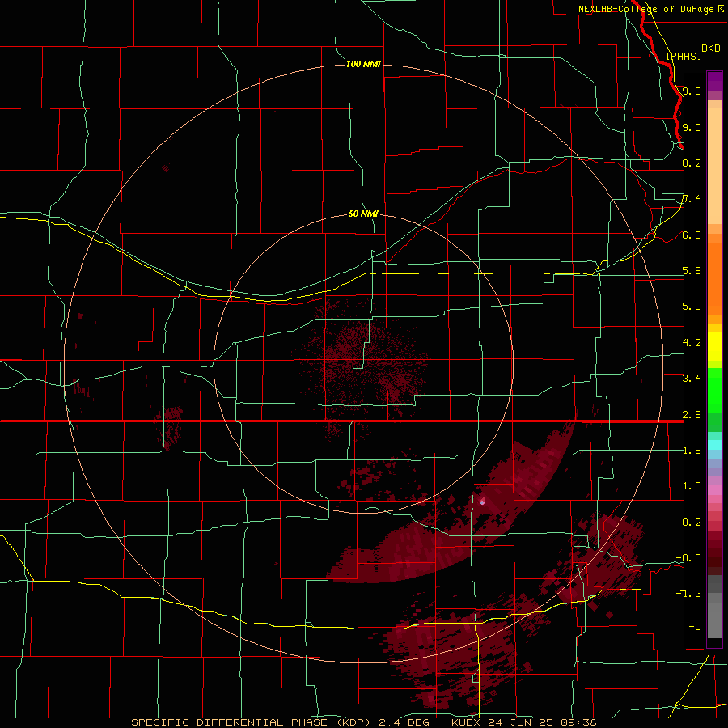Click the 5.8 value on the color scale
The image size is (728, 728).
click(x=692, y=271)
